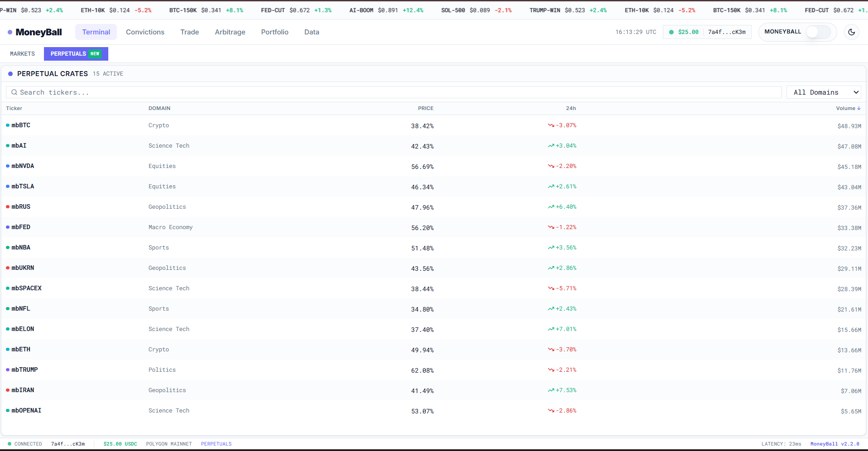Image resolution: width=868 pixels, height=451 pixels.
Task: Click mbSPACEX downtrend arrow icon
Action: tap(551, 288)
